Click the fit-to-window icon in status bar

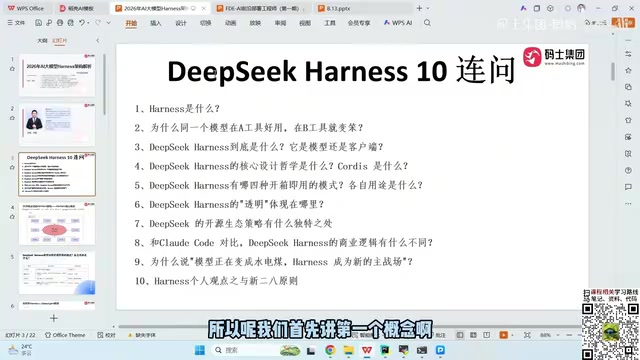click(527, 335)
